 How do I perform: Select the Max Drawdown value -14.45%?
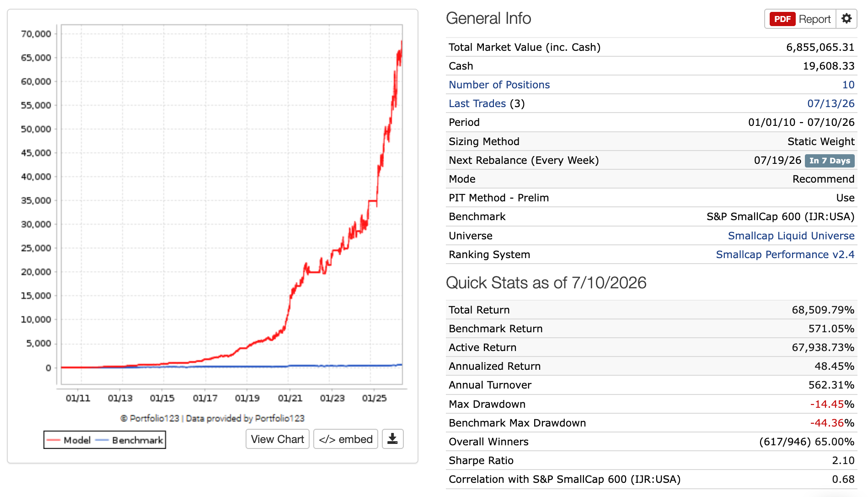(x=832, y=404)
